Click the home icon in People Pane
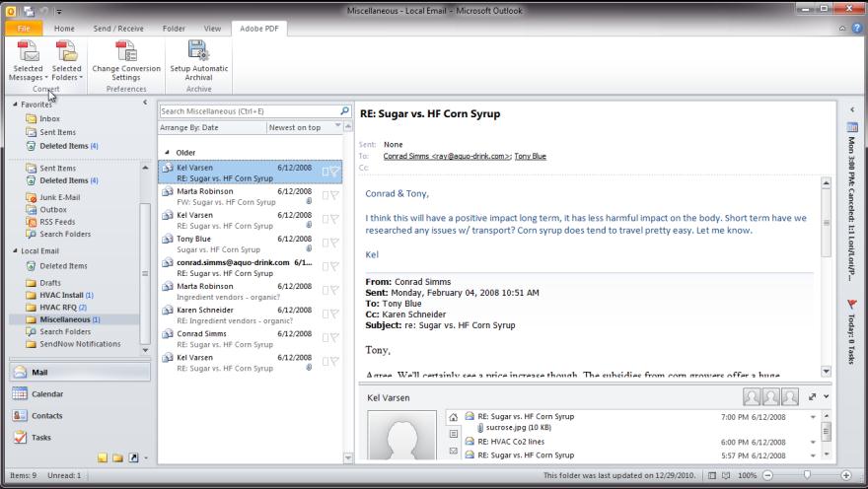 [x=454, y=417]
